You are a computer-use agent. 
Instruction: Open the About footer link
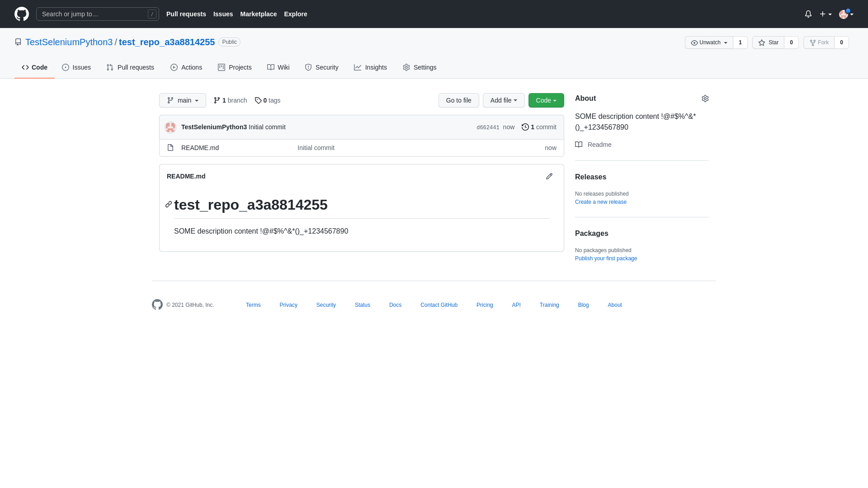coord(615,305)
